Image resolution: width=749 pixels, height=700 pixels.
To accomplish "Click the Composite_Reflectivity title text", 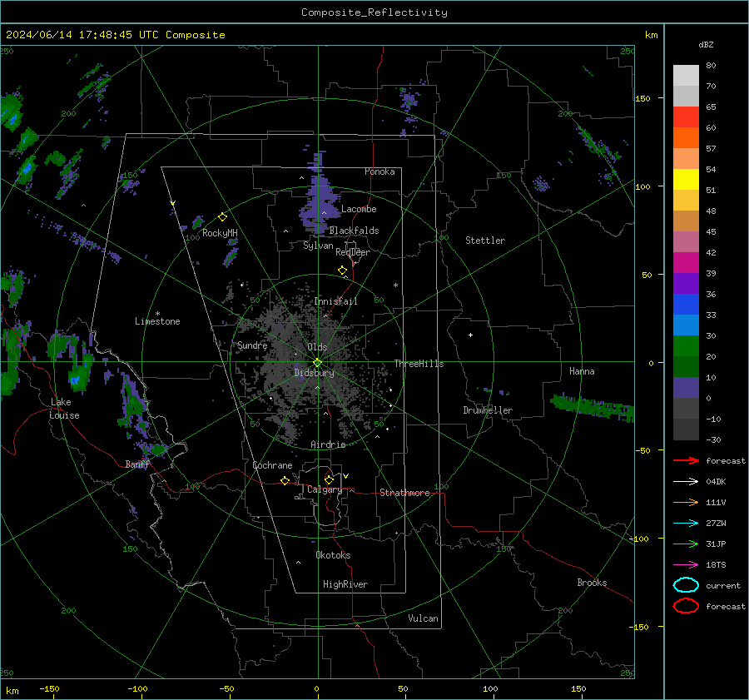I will (x=374, y=12).
